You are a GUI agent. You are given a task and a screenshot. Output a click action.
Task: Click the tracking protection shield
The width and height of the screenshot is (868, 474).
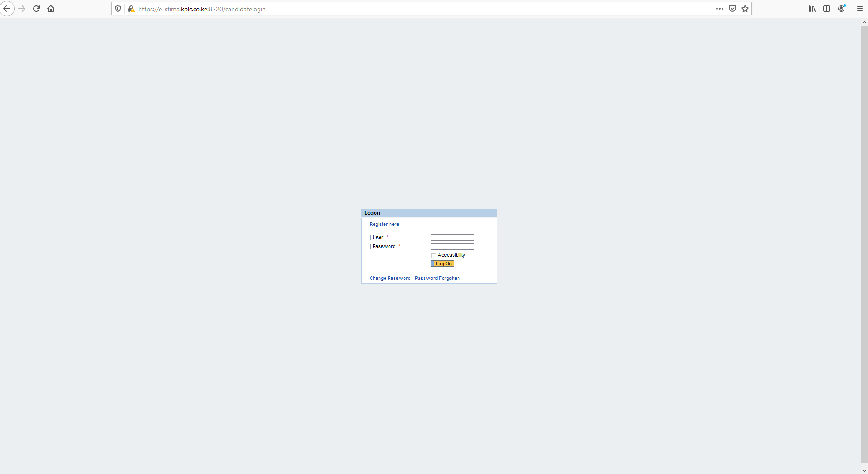tap(118, 9)
